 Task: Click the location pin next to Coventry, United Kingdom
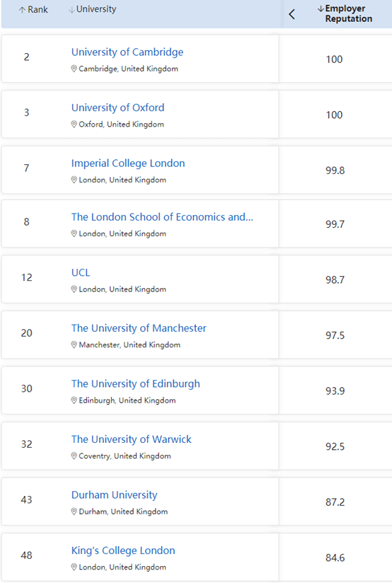pos(74,456)
